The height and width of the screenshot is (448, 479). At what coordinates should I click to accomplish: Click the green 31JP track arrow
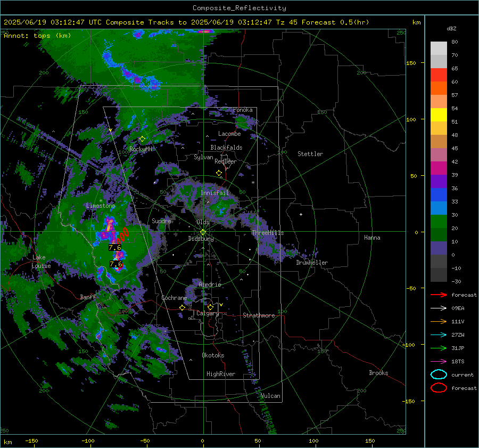439,348
